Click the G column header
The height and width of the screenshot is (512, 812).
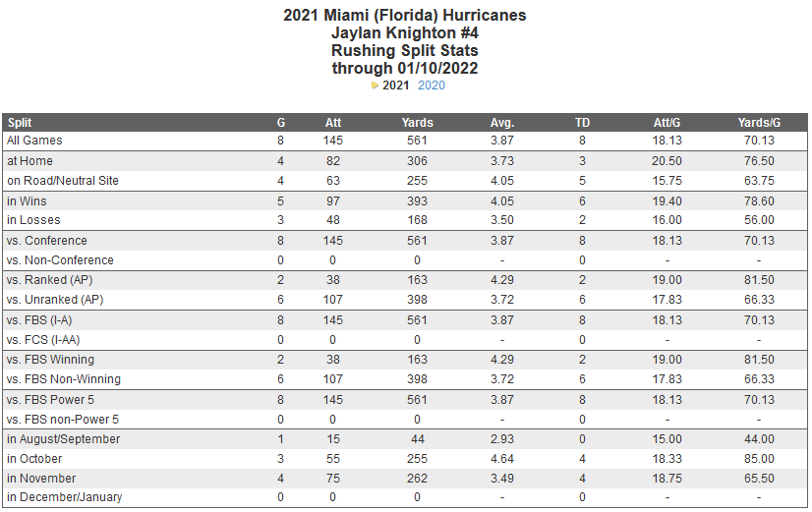pos(281,123)
